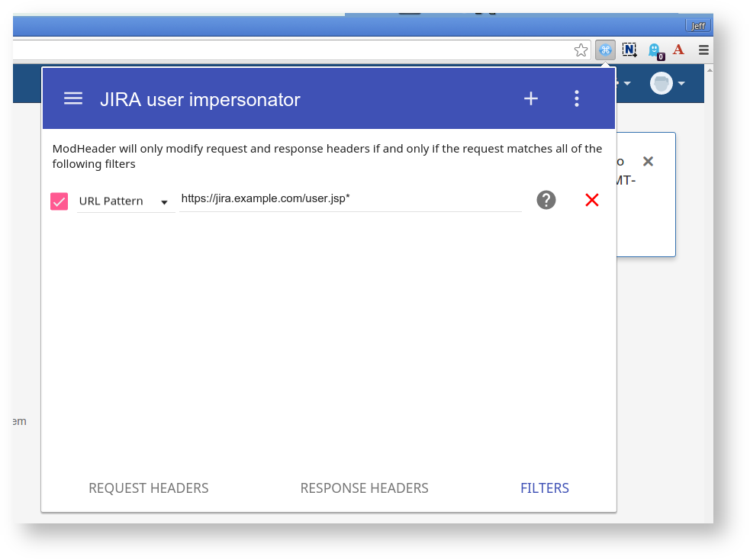This screenshot has width=750, height=560.
Task: Dismiss the JIRA notification with the X
Action: (648, 162)
